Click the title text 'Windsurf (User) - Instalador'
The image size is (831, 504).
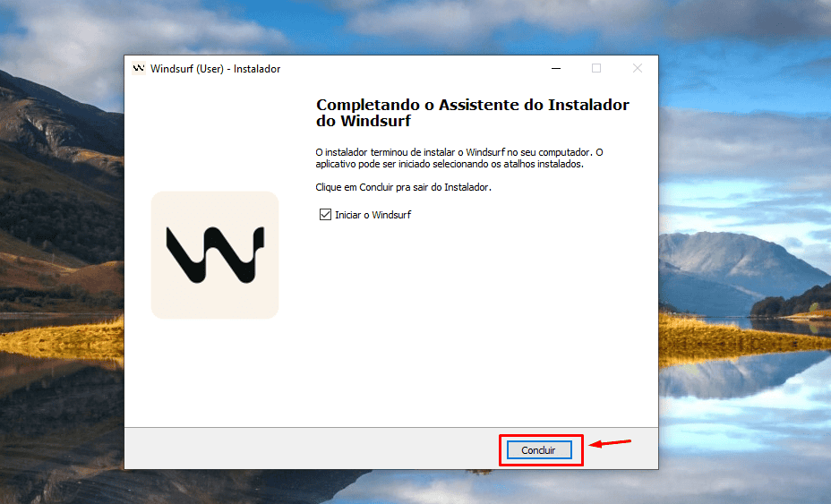[215, 69]
